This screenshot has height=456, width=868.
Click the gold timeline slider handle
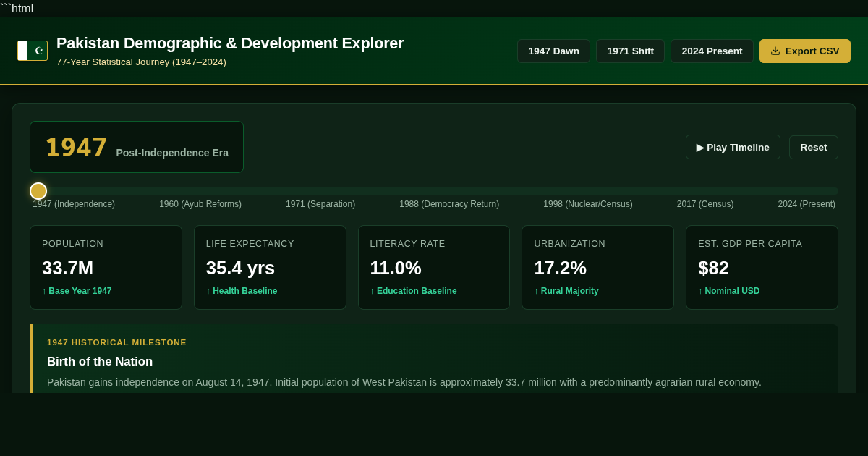[38, 191]
